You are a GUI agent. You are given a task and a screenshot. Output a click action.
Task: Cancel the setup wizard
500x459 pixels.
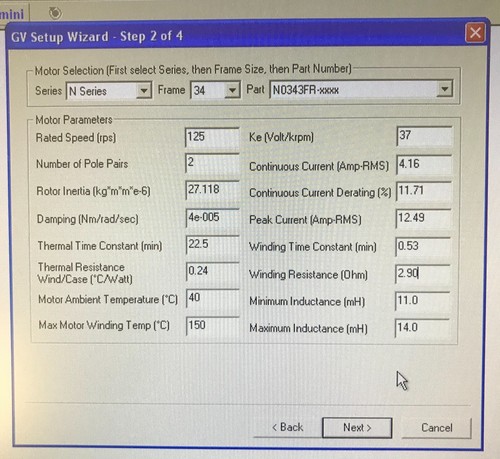(x=437, y=428)
